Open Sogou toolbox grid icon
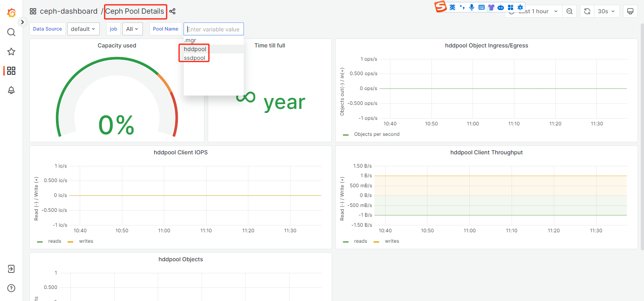 pyautogui.click(x=510, y=7)
